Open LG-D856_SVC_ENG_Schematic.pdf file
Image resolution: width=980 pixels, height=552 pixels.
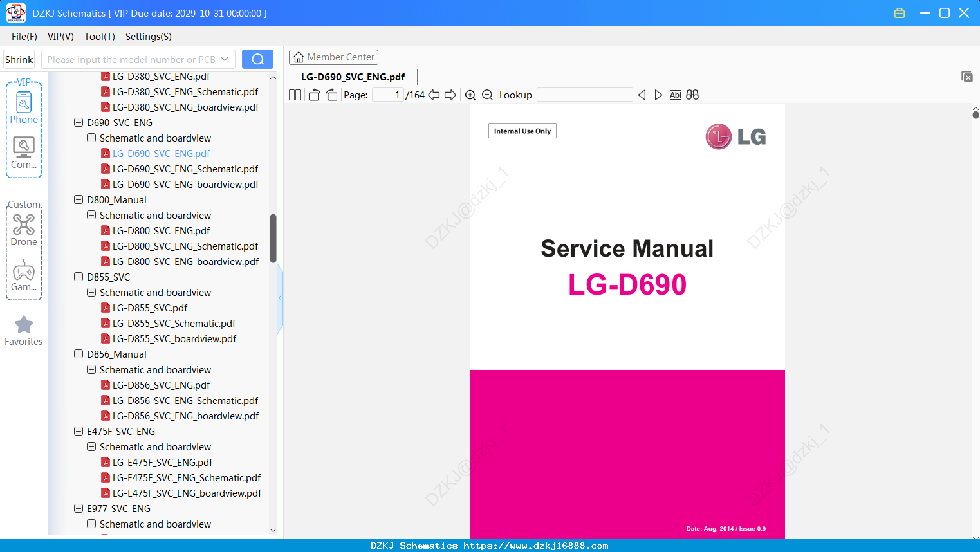coord(185,401)
